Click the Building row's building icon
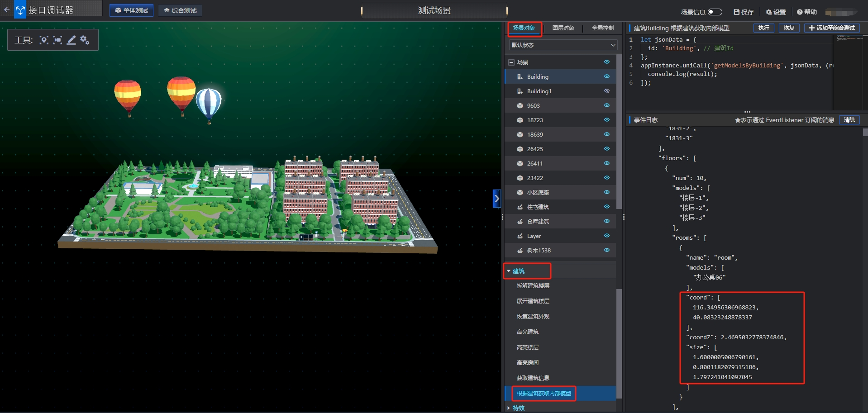The height and width of the screenshot is (413, 868). click(520, 76)
